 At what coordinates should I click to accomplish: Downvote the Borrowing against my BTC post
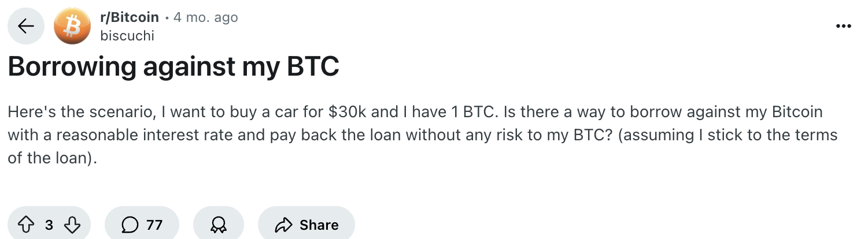(72, 225)
